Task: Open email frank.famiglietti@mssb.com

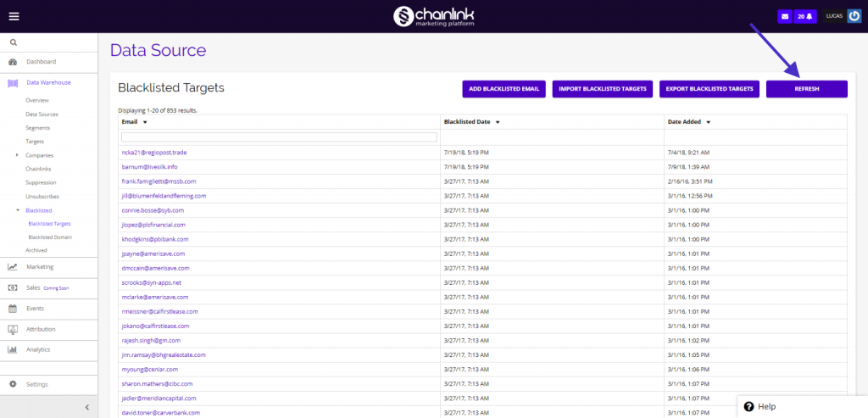Action: pos(159,181)
